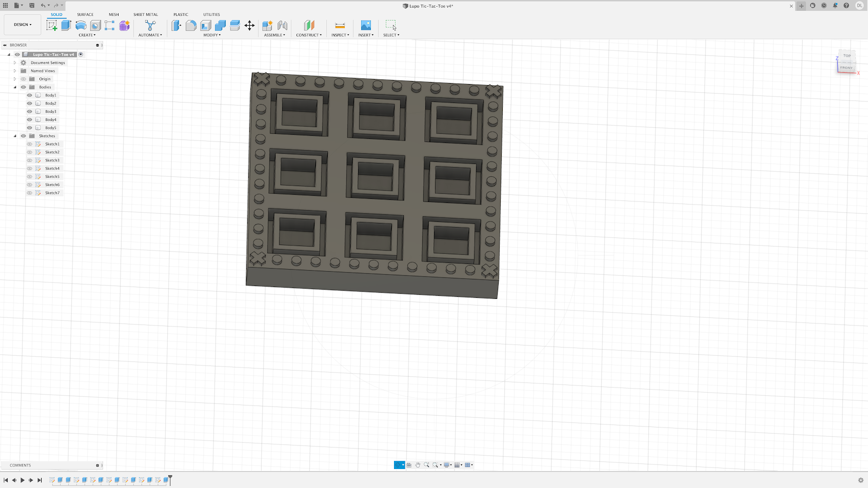Click the timeline Play button

pyautogui.click(x=23, y=480)
